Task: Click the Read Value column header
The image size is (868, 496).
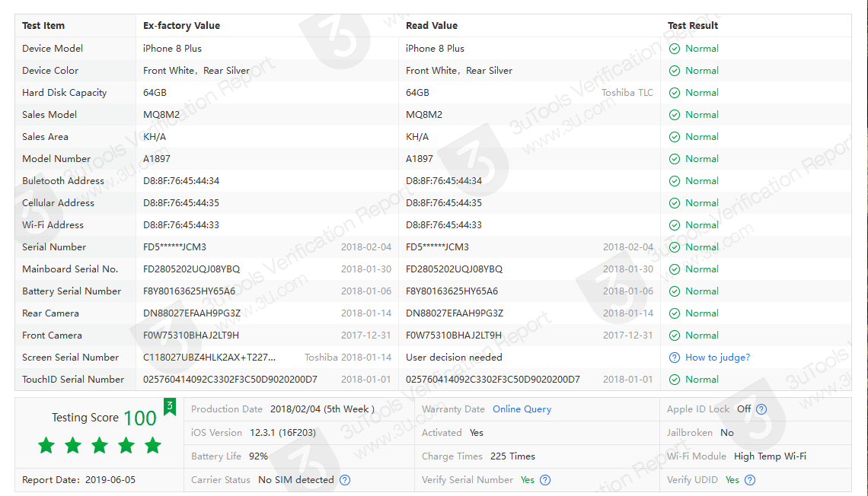Action: click(432, 26)
